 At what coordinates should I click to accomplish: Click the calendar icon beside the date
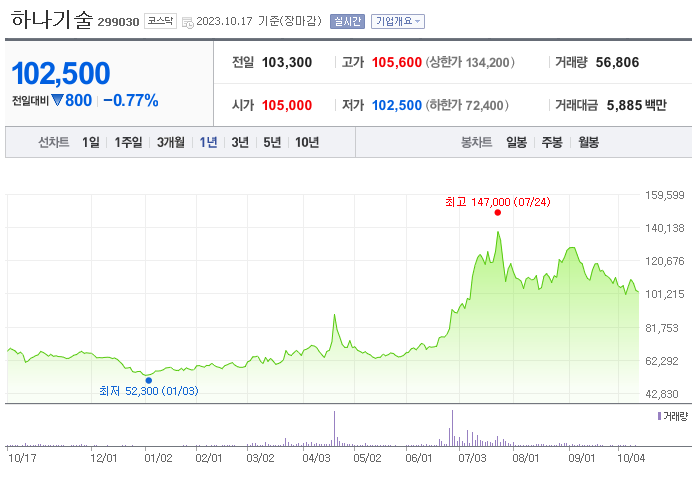188,22
